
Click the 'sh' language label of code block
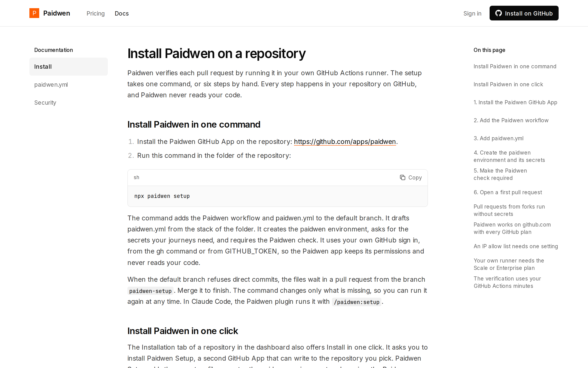pyautogui.click(x=136, y=177)
